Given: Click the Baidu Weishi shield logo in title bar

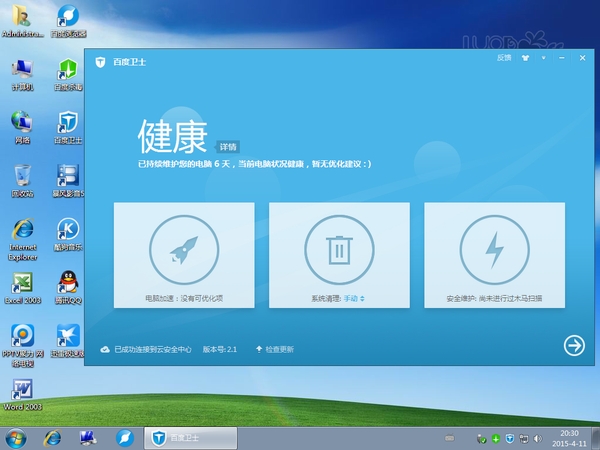Looking at the screenshot, I should (100, 61).
